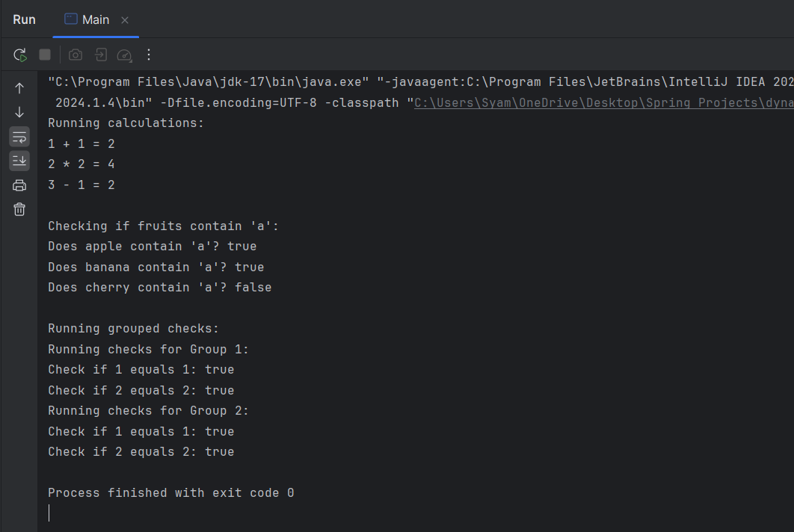The width and height of the screenshot is (794, 532).
Task: Jump up the stack trace arrow
Action: coord(19,87)
